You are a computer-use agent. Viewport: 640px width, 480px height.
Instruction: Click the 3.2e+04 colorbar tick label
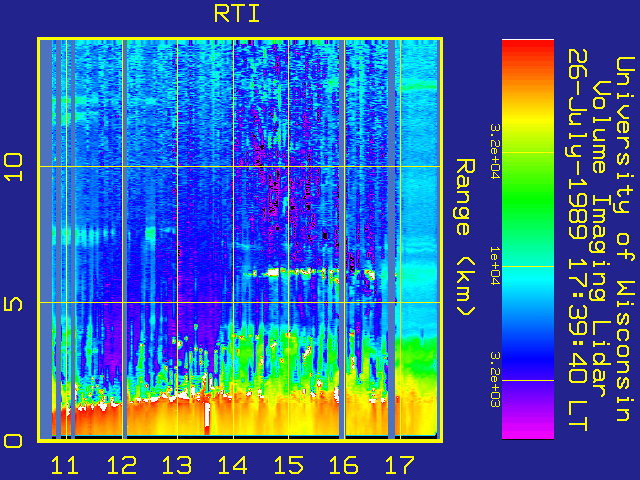click(494, 152)
